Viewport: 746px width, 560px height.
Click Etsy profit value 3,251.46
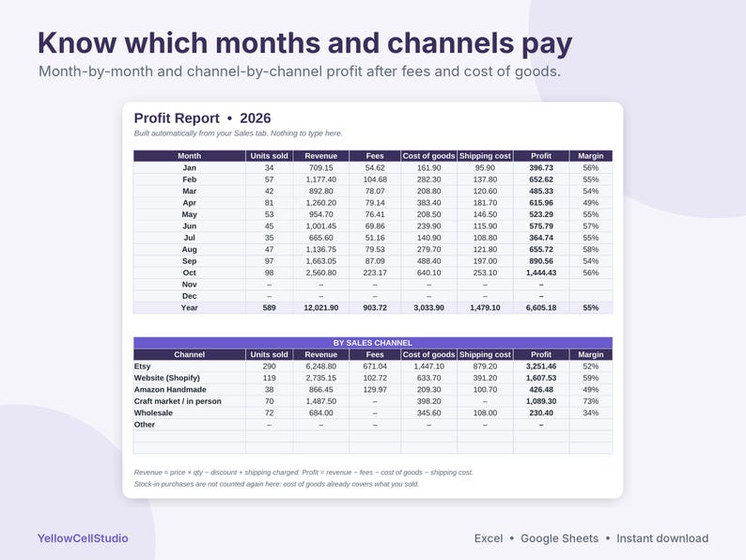pos(541,366)
